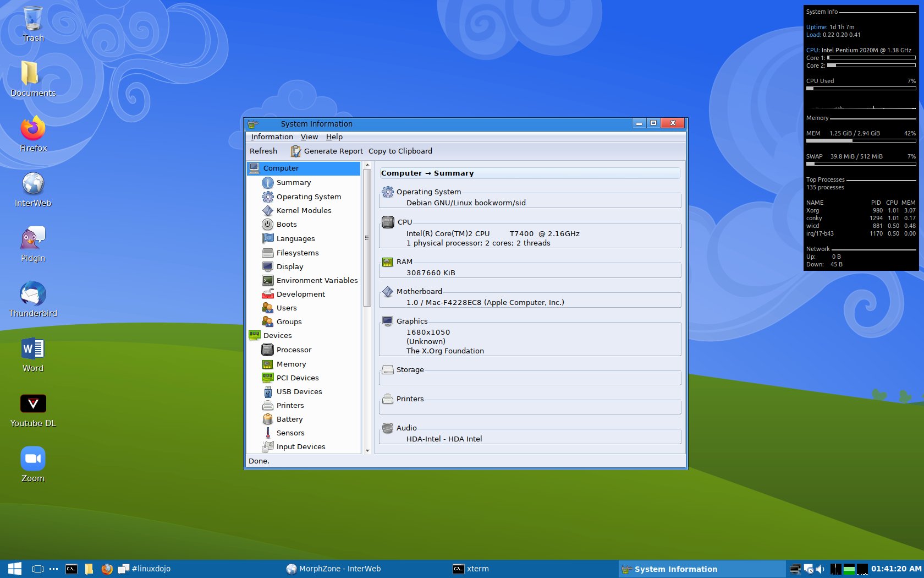Screen dimensions: 924x578
Task: Launch Thunderbird desktop icon
Action: pyautogui.click(x=33, y=299)
